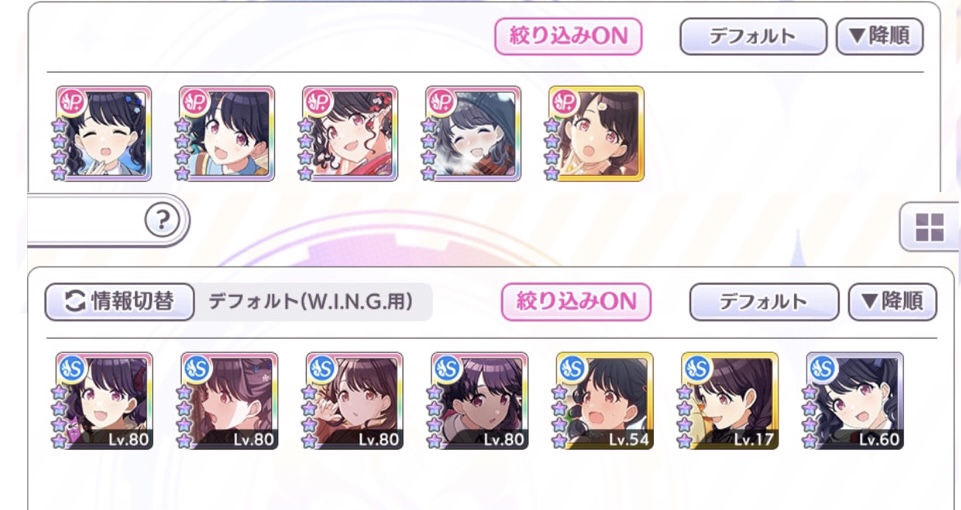Toggle the upper 絞り込みON filter
The height and width of the screenshot is (510, 961).
click(568, 36)
